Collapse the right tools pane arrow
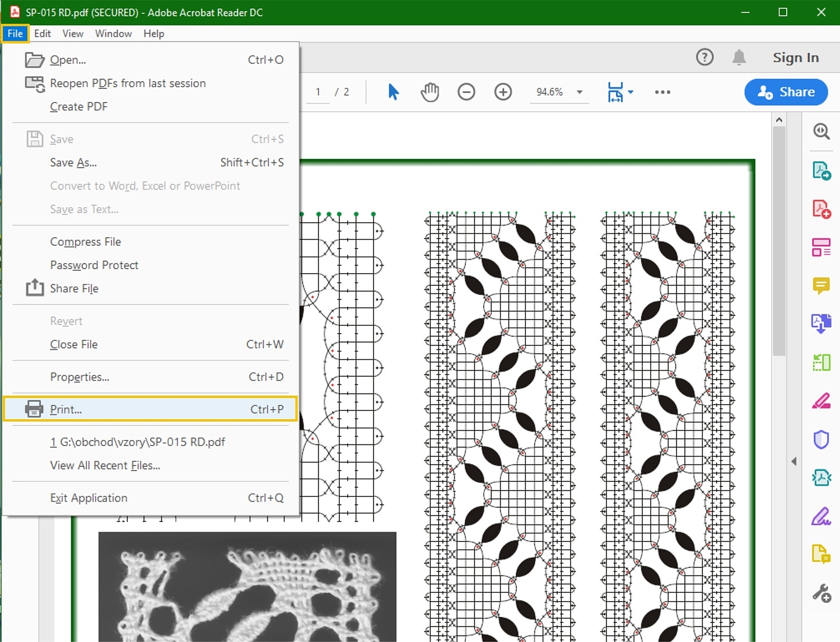The width and height of the screenshot is (840, 642). [794, 461]
